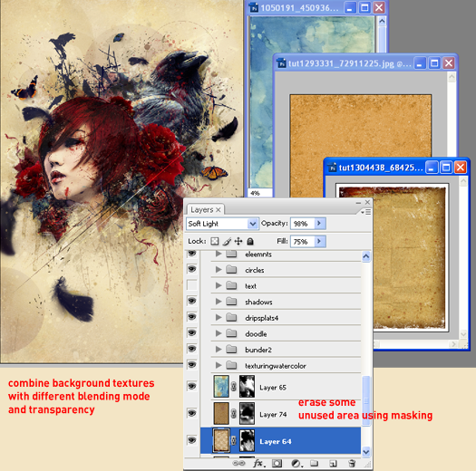
Task: Select Layer 74 in the list
Action: pos(280,413)
